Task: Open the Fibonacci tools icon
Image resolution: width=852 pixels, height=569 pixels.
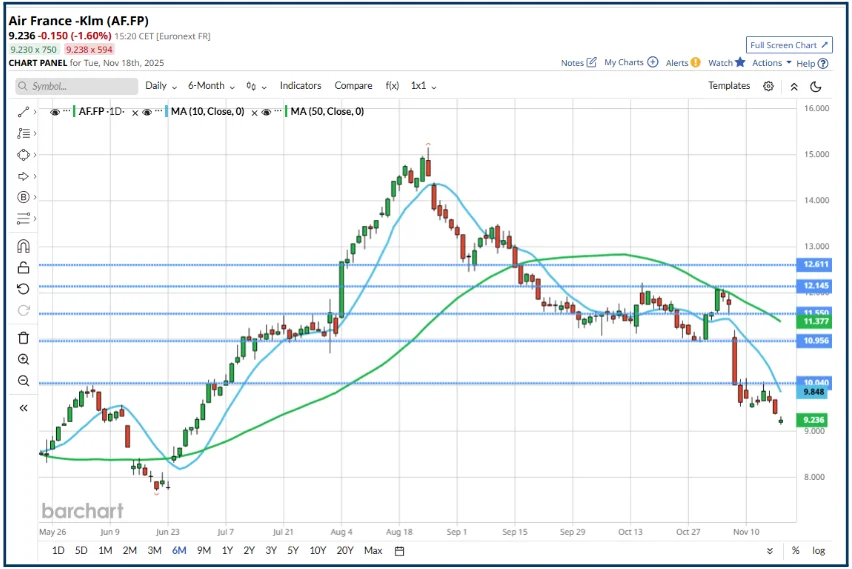Action: coord(23,133)
